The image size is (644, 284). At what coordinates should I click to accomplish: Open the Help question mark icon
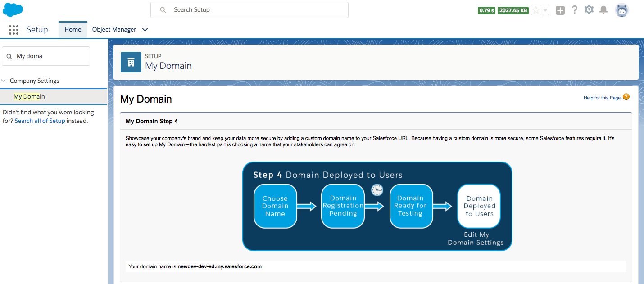pyautogui.click(x=574, y=9)
